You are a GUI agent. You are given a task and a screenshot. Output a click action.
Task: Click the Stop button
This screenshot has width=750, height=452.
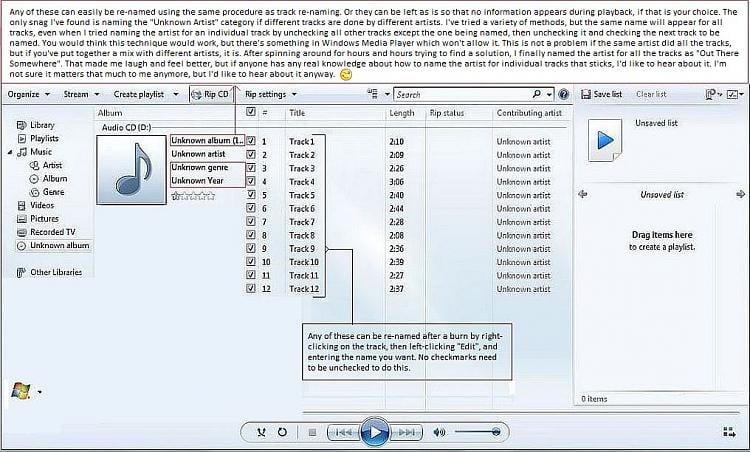[312, 432]
